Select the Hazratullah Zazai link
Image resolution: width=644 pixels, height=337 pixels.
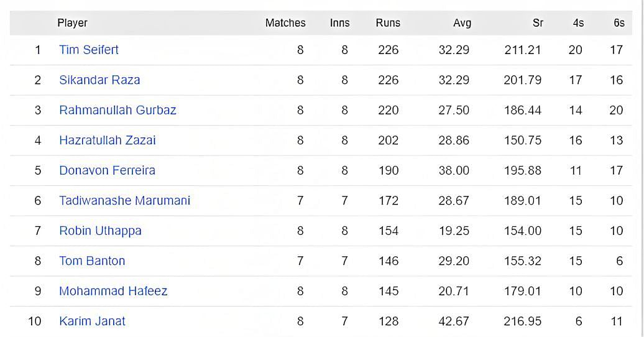pyautogui.click(x=108, y=140)
